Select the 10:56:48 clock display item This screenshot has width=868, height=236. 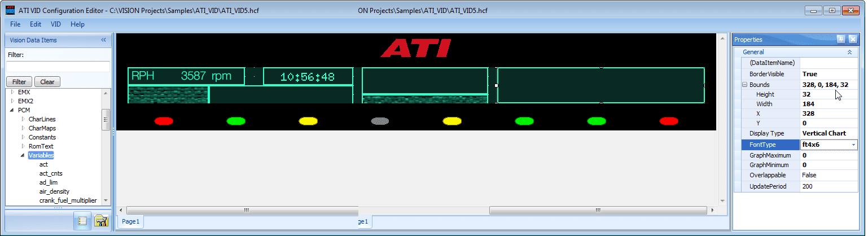[308, 76]
